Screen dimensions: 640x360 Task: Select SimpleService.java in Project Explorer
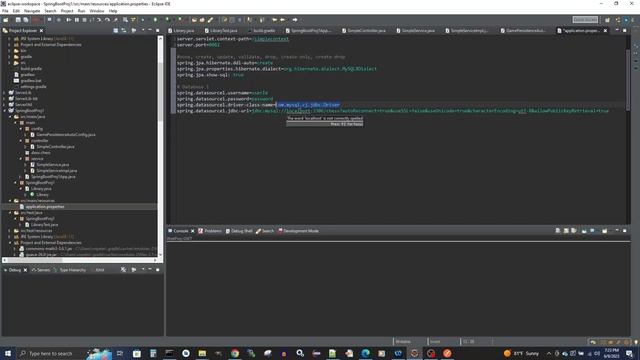click(x=52, y=164)
